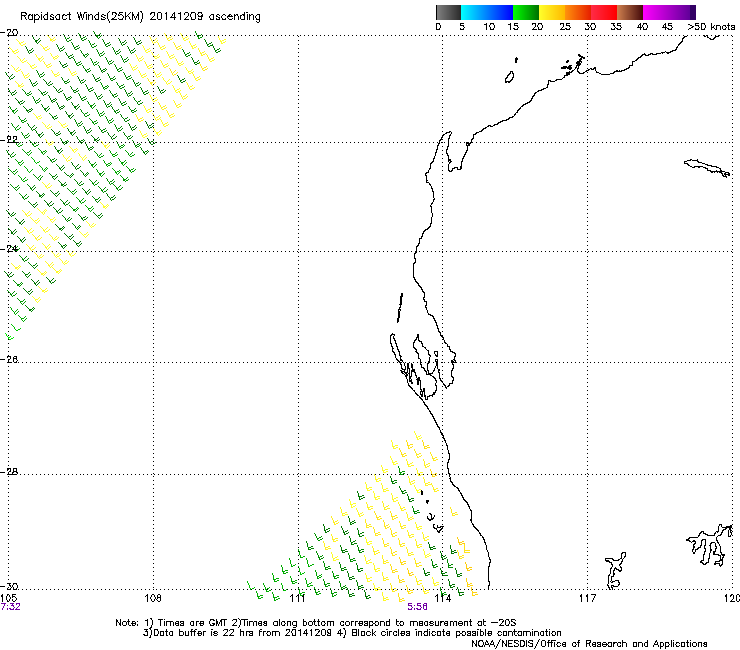Click the '-22' latitude label
The image size is (740, 650).
pos(10,140)
